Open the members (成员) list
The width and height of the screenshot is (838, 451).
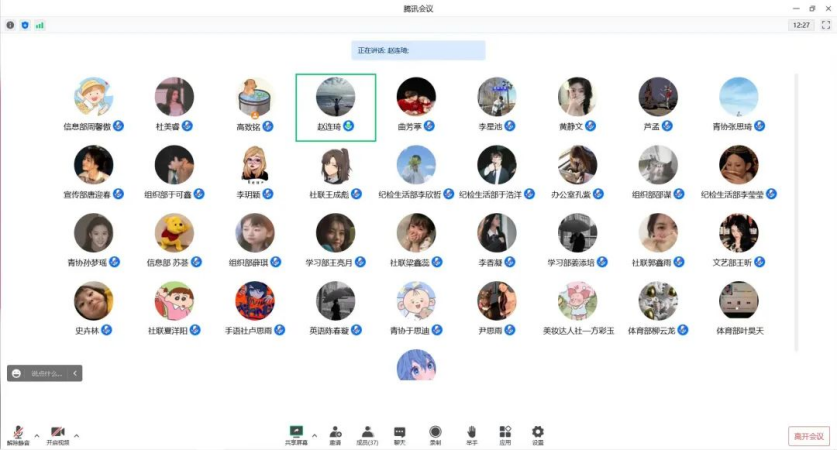click(367, 432)
